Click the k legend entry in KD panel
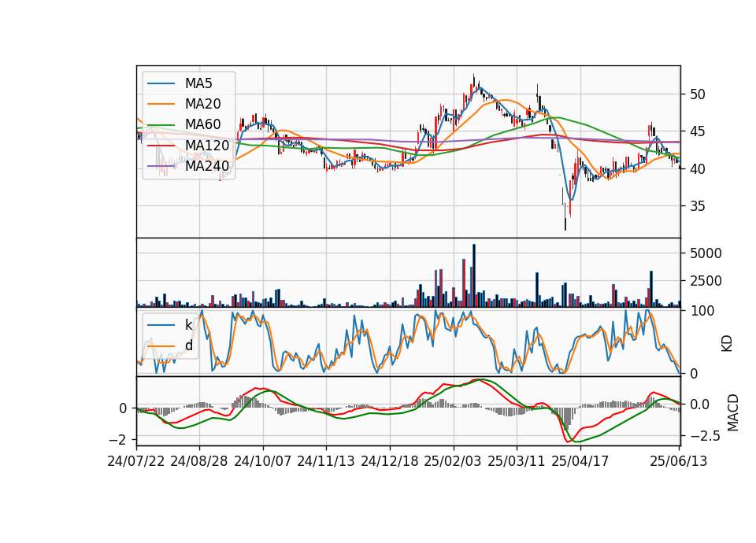 point(188,325)
